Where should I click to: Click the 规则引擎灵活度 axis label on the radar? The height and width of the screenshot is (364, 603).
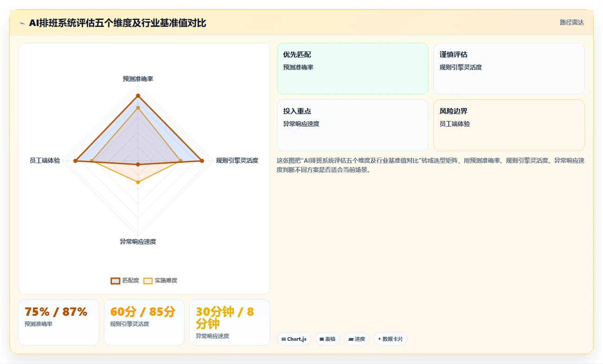(x=237, y=160)
